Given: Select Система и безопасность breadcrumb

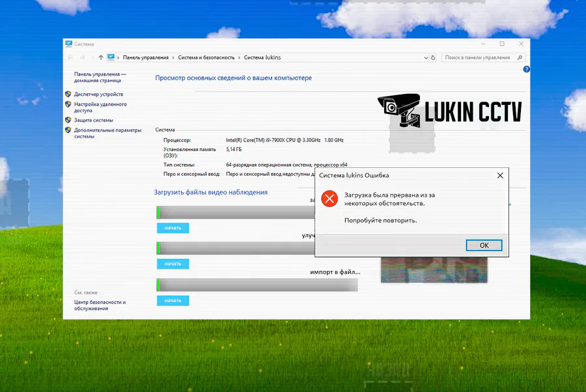Looking at the screenshot, I should pyautogui.click(x=206, y=57).
